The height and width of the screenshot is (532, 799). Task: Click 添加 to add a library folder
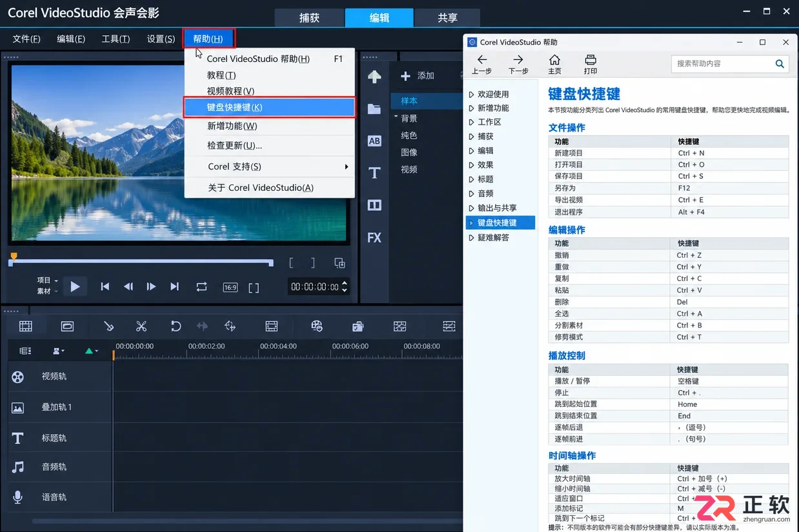pyautogui.click(x=417, y=76)
